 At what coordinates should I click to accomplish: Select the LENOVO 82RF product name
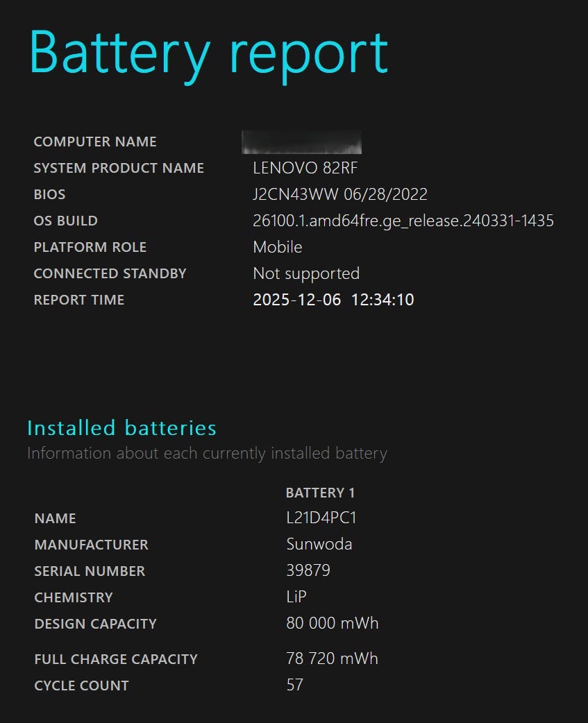pyautogui.click(x=305, y=168)
